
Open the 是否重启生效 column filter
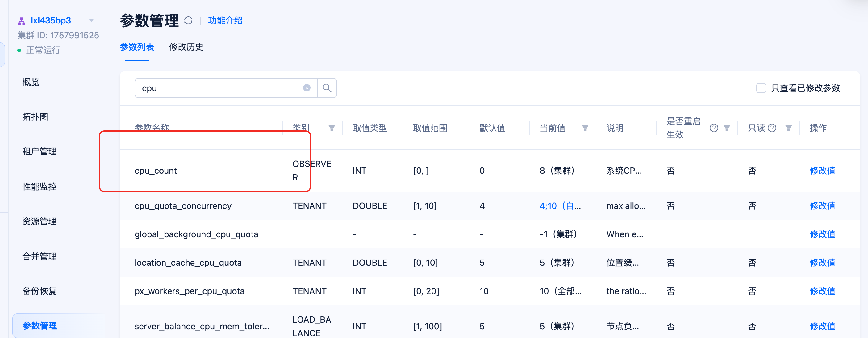(x=727, y=128)
